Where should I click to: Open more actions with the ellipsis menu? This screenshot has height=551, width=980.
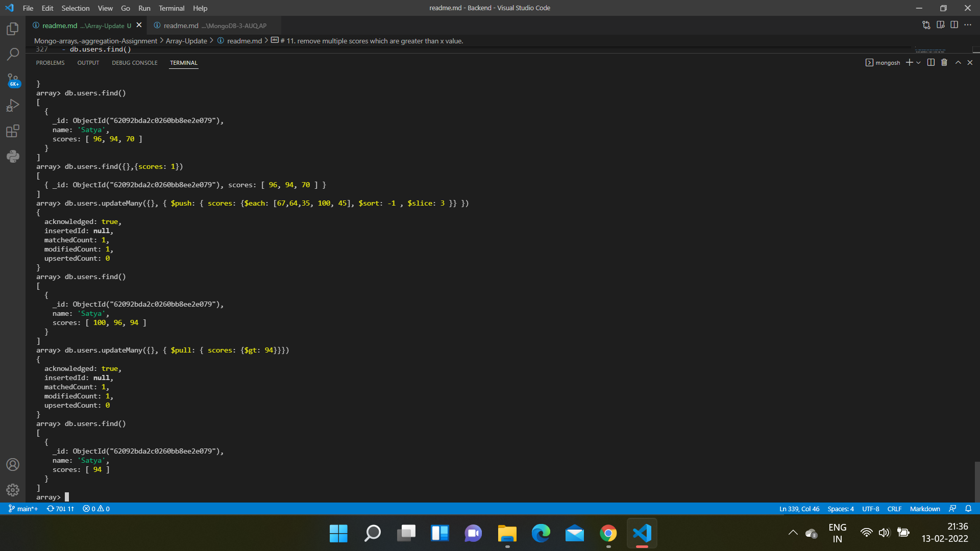click(x=968, y=24)
